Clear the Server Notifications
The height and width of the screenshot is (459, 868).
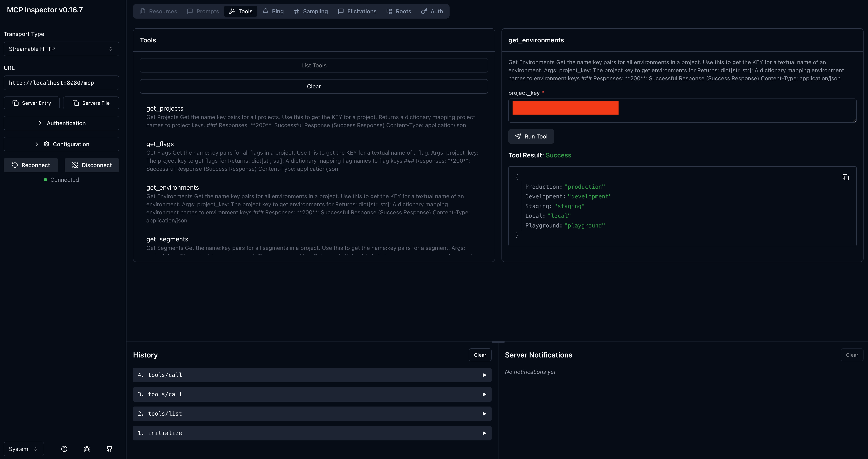pos(852,355)
